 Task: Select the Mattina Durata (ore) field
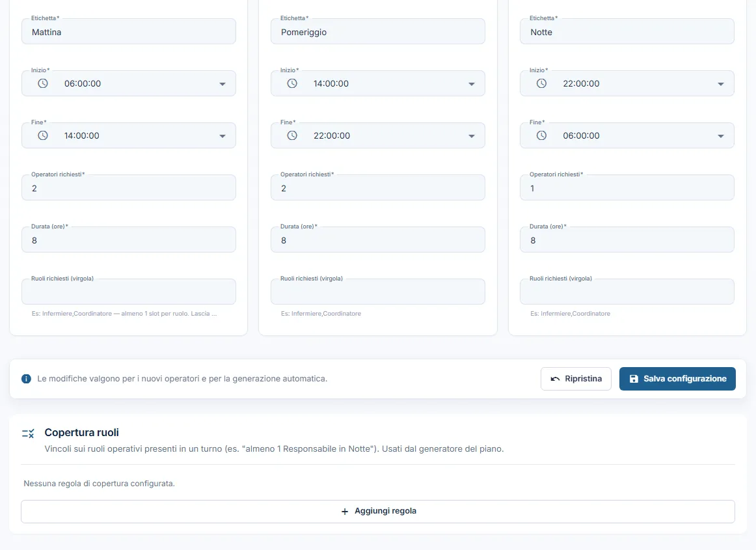click(129, 240)
